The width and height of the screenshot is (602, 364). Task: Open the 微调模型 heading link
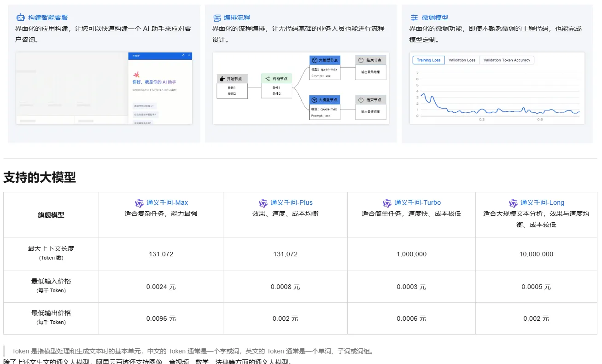point(435,17)
